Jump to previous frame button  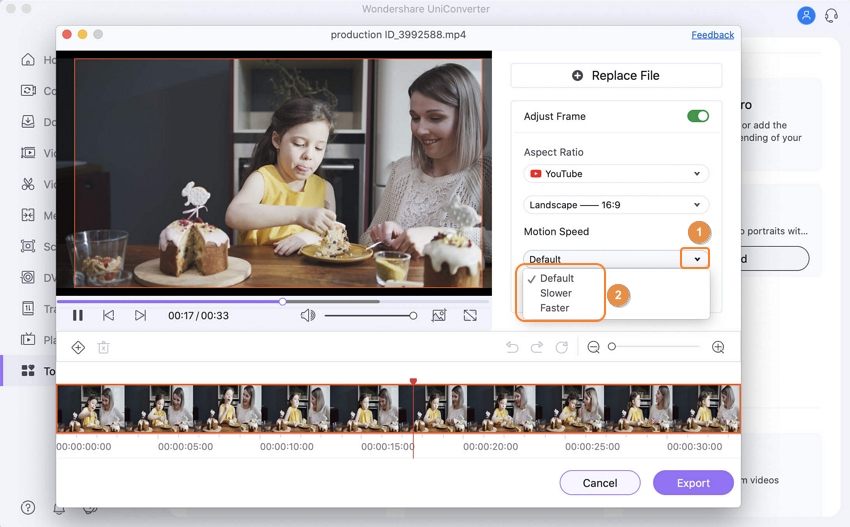pyautogui.click(x=108, y=315)
